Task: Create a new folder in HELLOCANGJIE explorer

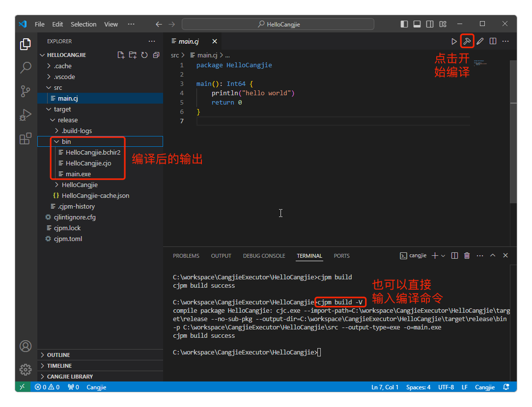Action: click(x=133, y=55)
